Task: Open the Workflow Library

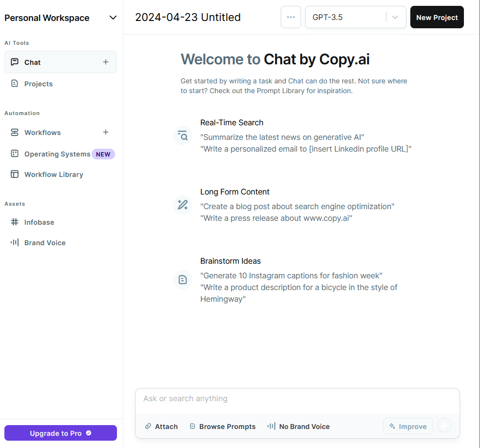Action: [x=53, y=174]
